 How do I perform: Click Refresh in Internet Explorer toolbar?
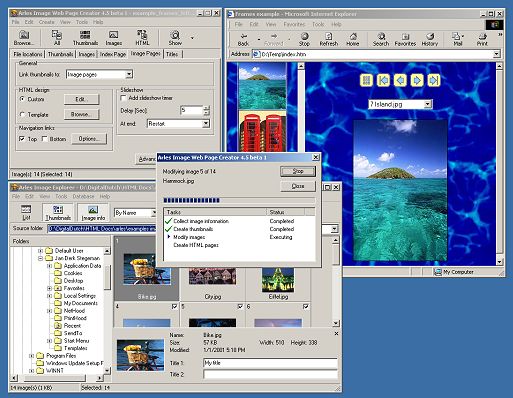pyautogui.click(x=329, y=39)
